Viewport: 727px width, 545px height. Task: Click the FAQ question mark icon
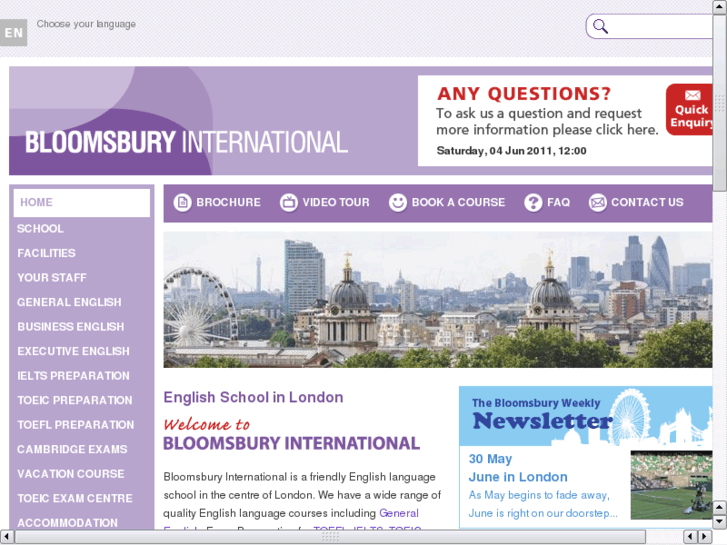click(x=533, y=203)
